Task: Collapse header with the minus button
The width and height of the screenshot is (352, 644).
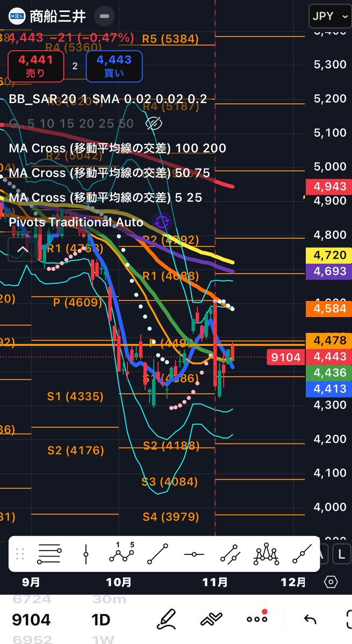Action: tap(105, 16)
